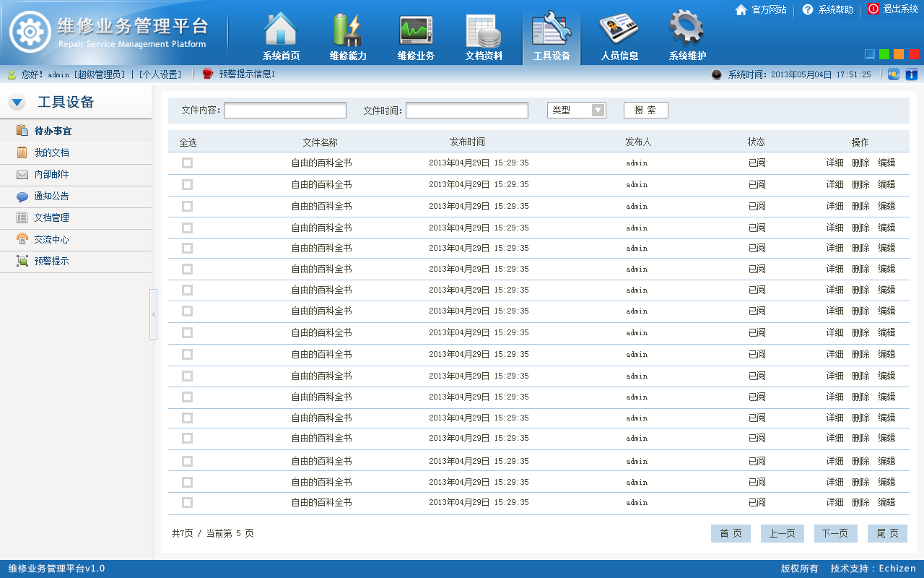This screenshot has height=578, width=924.
Task: Click 详细 in the last table row
Action: click(x=835, y=502)
